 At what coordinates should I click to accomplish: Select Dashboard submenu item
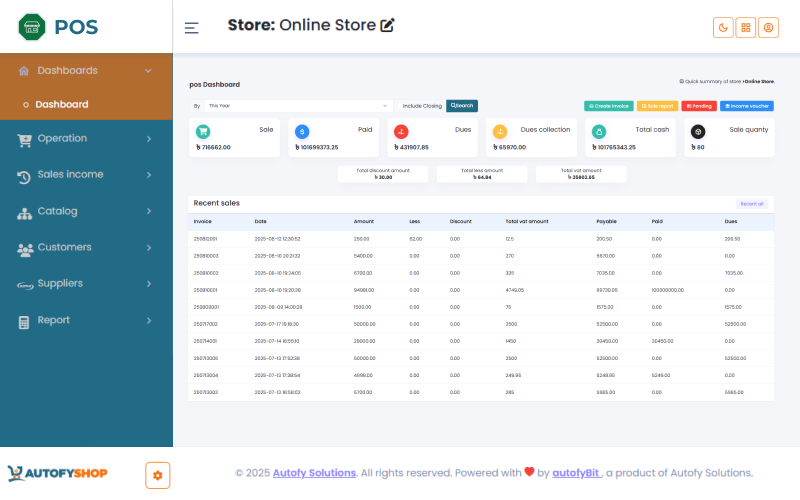click(62, 104)
